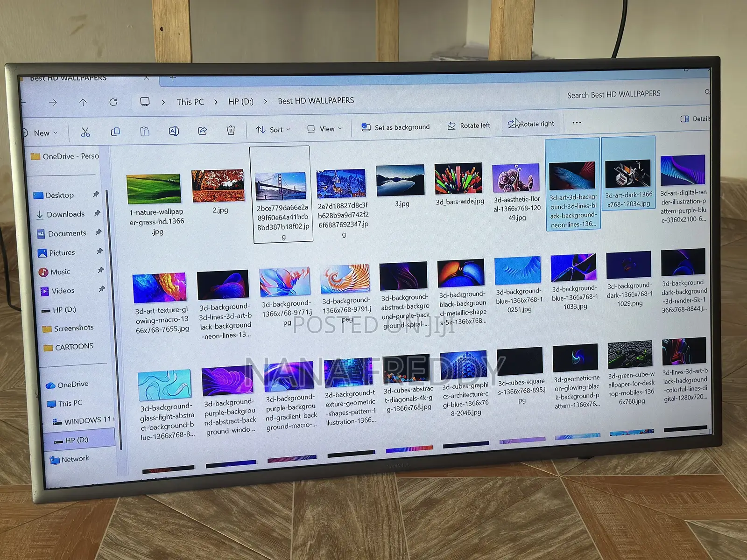Go up one folder with Up arrow
Viewport: 747px width, 560px height.
pyautogui.click(x=83, y=102)
